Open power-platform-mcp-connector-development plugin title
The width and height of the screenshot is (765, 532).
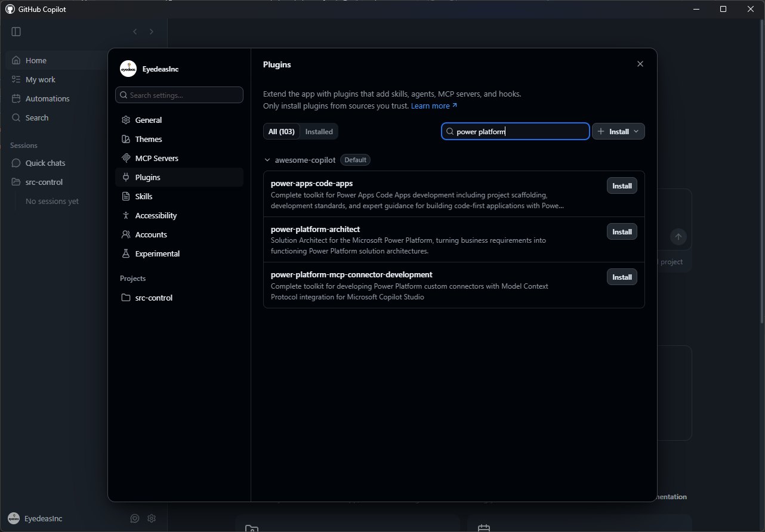351,274
